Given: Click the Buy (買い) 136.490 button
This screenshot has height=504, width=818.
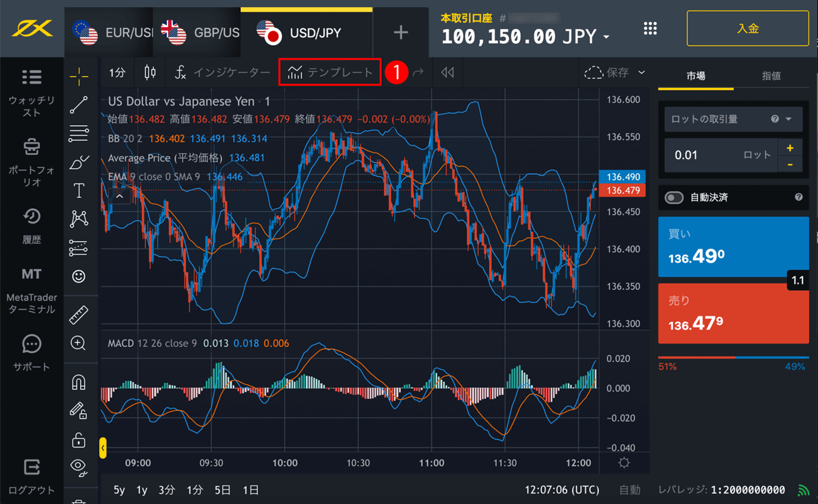Looking at the screenshot, I should click(733, 247).
